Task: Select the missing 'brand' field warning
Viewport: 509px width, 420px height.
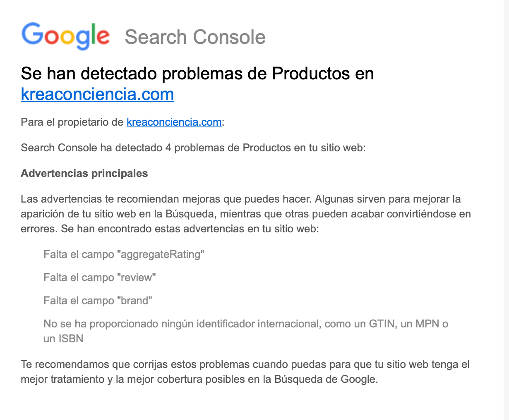Action: pos(98,301)
